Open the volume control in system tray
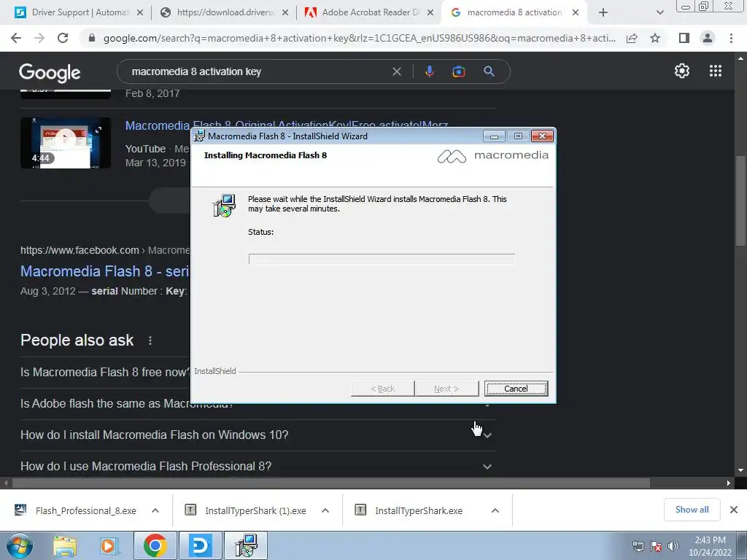The height and width of the screenshot is (560, 747). 673,546
